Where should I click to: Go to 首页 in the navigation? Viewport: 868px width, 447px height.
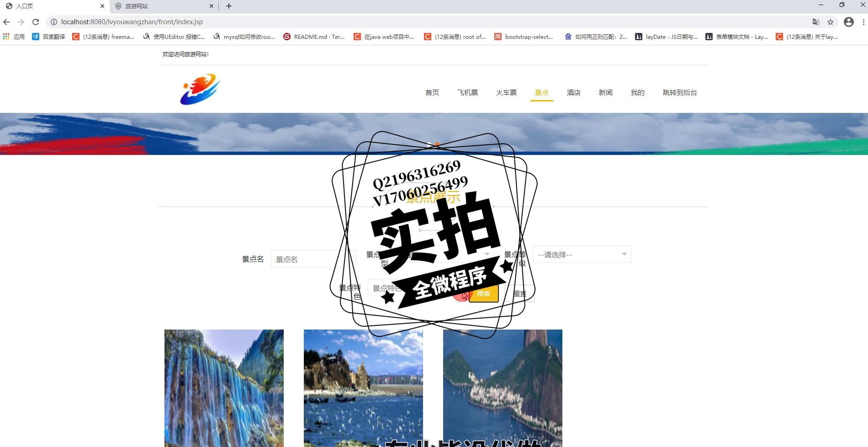pos(432,93)
